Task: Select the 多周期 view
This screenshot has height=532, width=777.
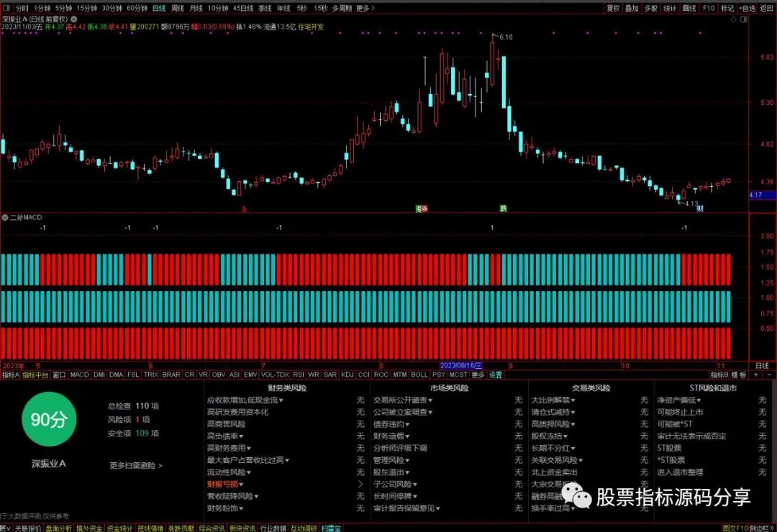Action: (342, 9)
